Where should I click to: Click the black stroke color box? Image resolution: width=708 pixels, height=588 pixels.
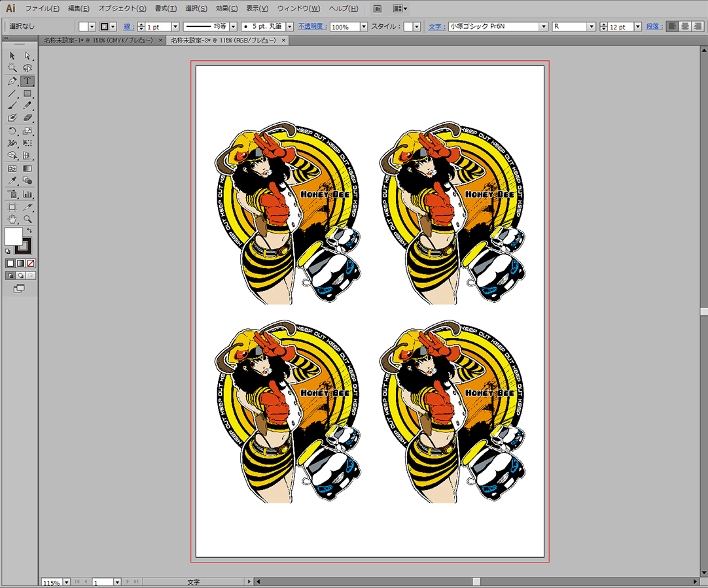23,247
